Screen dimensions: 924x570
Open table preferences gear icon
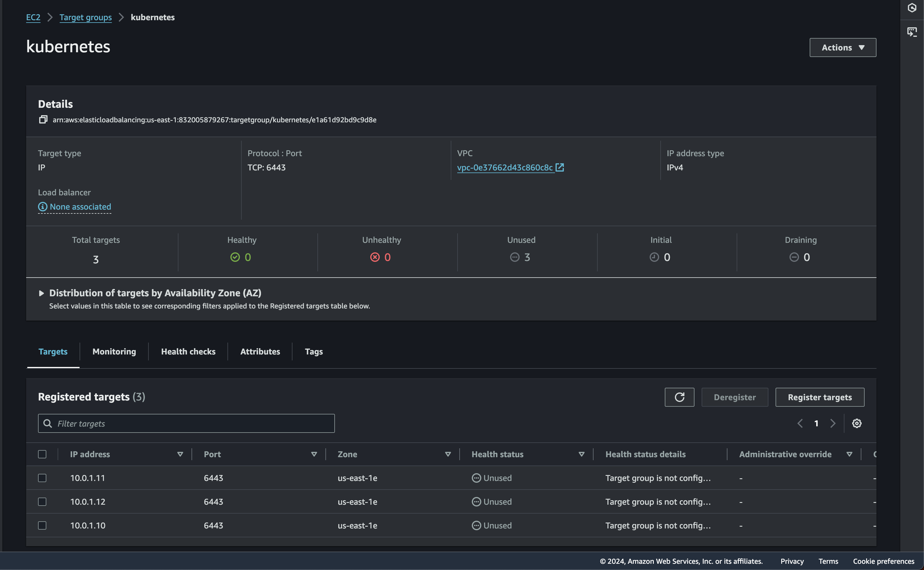click(x=857, y=423)
